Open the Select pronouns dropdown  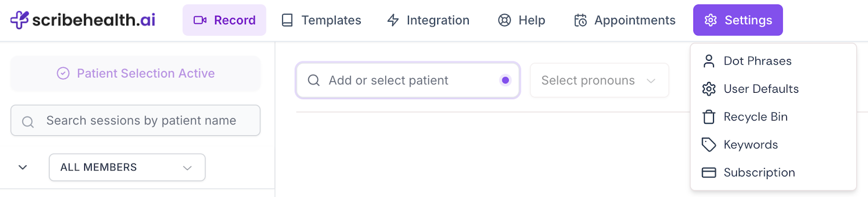click(x=599, y=80)
